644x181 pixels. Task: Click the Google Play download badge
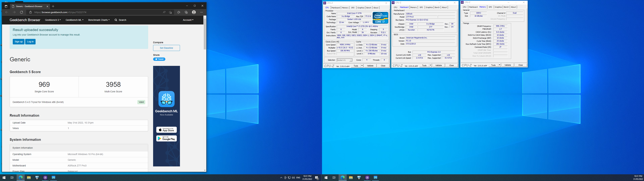pyautogui.click(x=167, y=138)
